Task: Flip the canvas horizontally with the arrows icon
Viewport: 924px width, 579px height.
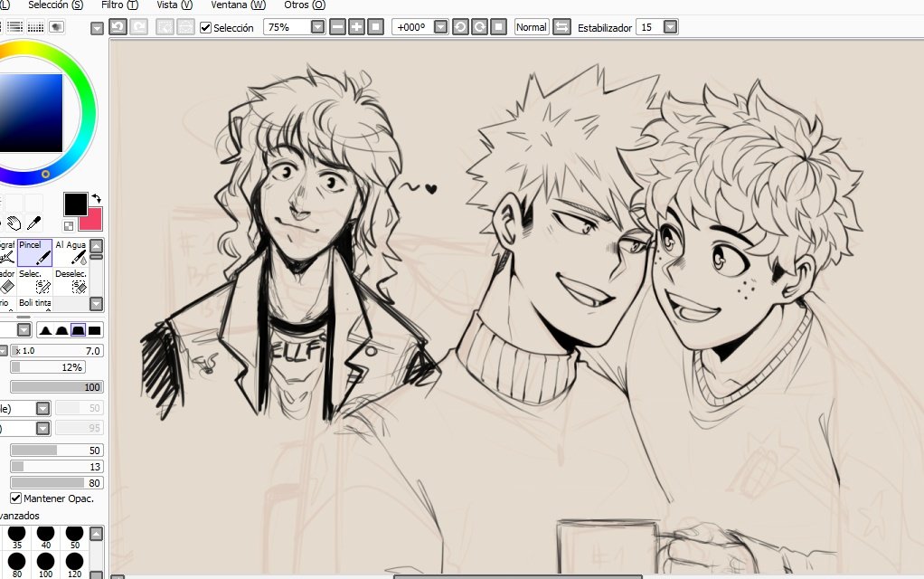Action: 561,27
